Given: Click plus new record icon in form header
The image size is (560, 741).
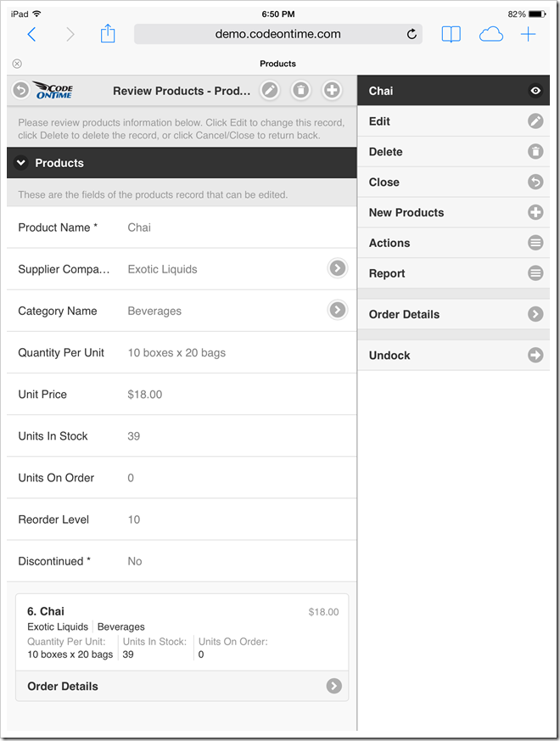Looking at the screenshot, I should 332,90.
